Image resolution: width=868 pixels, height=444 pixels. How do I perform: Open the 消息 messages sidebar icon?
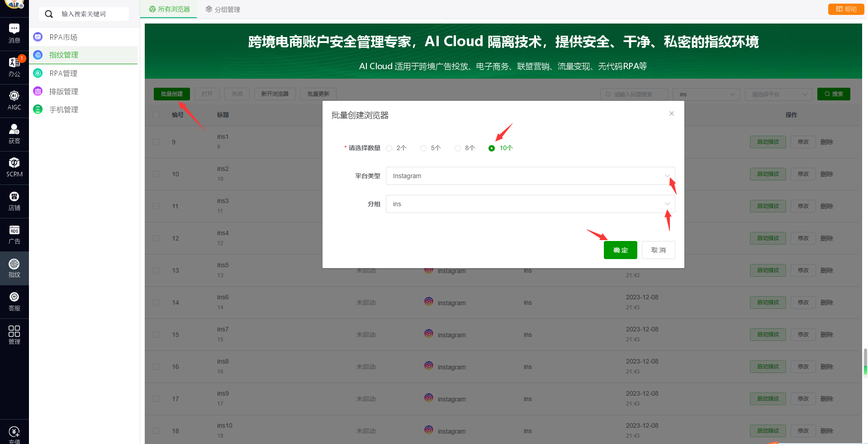14,34
